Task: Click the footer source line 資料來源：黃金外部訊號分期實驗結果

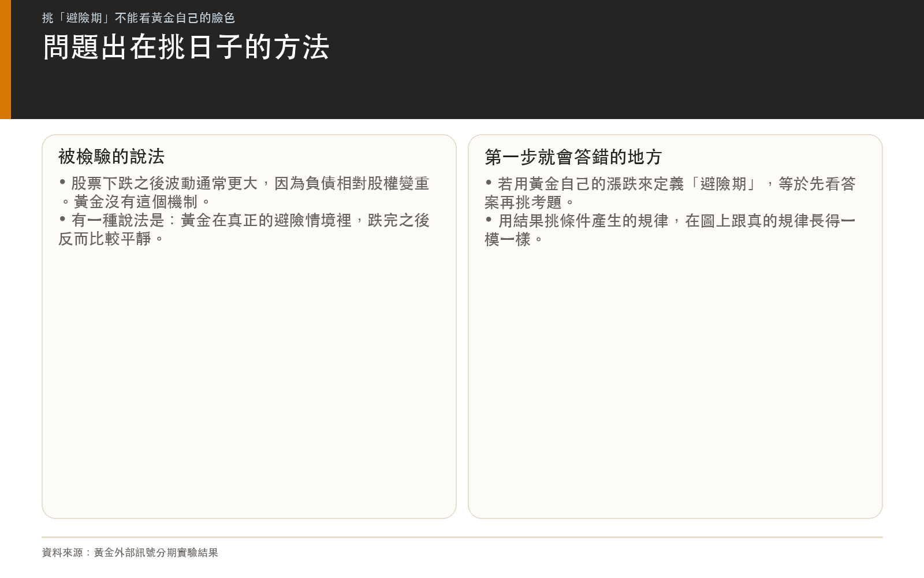Action: [130, 553]
